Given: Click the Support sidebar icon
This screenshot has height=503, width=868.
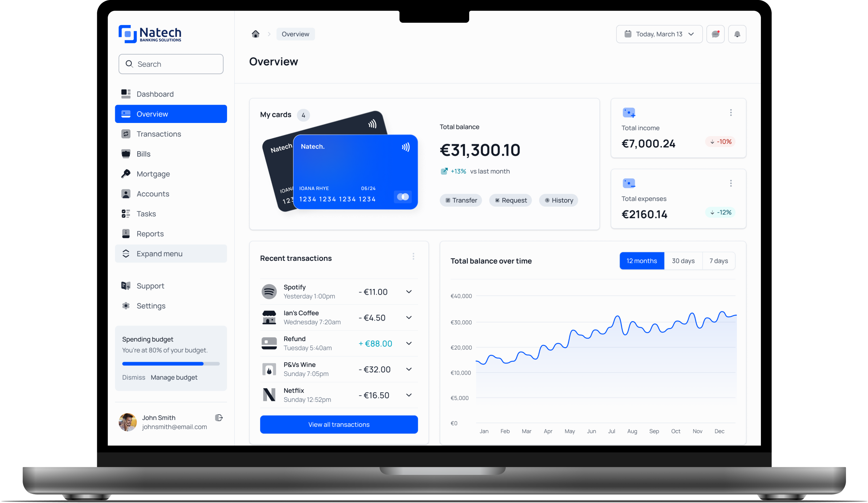Looking at the screenshot, I should coord(126,286).
